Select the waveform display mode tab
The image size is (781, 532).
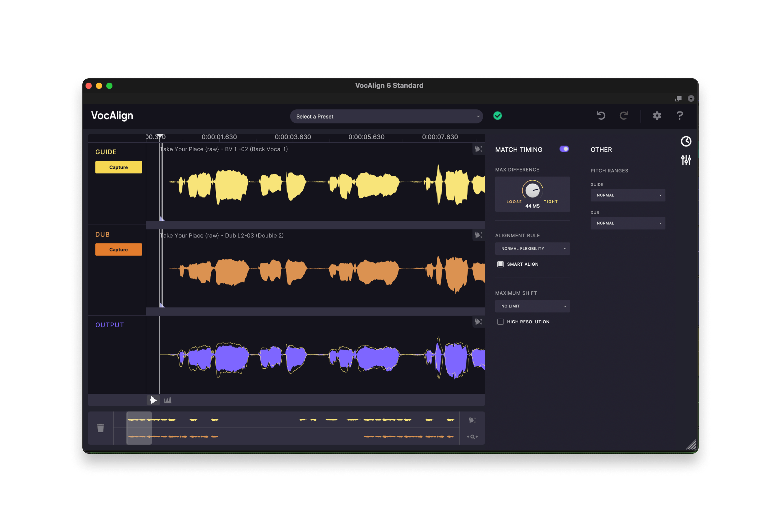pyautogui.click(x=153, y=400)
